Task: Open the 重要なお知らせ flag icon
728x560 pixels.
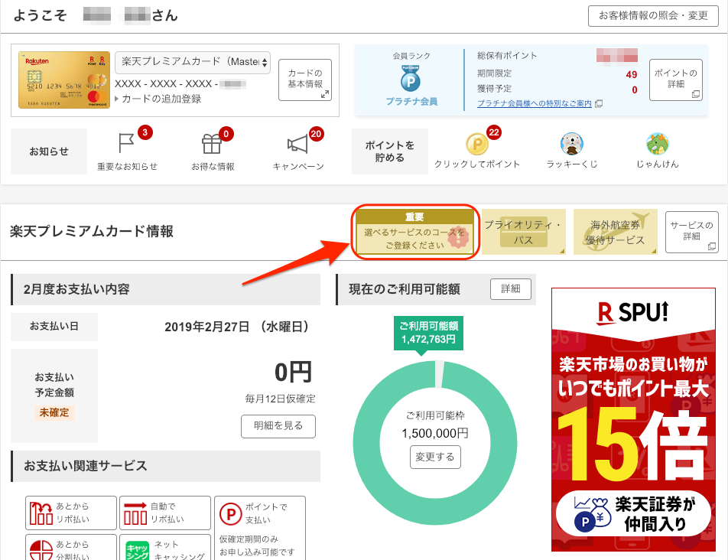Action: click(126, 144)
